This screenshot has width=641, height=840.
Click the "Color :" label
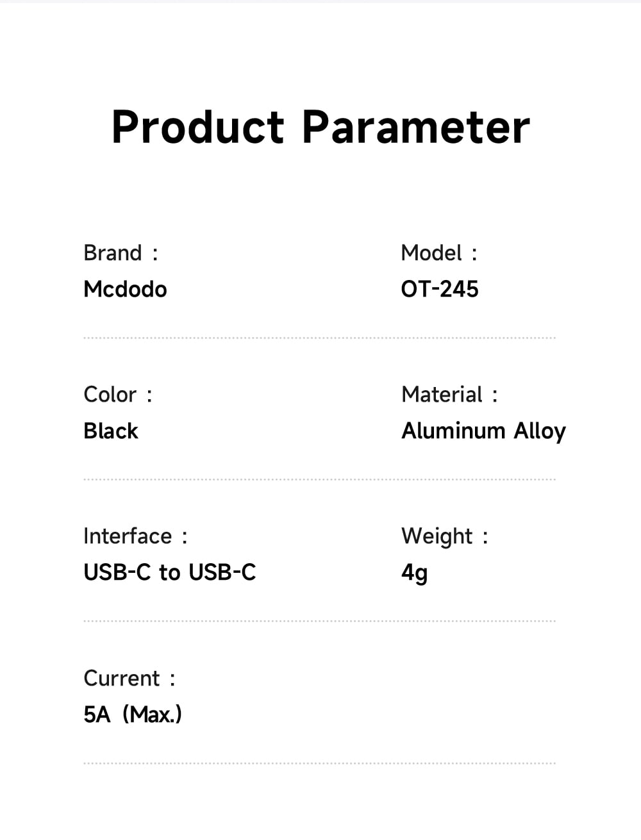pyautogui.click(x=118, y=395)
